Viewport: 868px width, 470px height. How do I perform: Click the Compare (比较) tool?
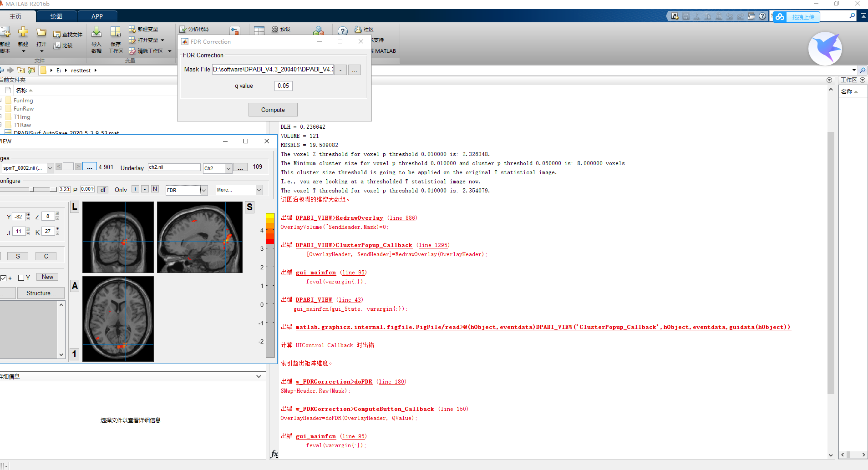(x=63, y=45)
